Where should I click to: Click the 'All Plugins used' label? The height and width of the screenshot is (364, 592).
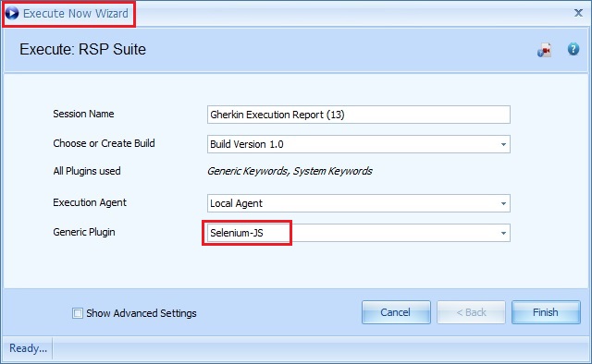[x=87, y=171]
